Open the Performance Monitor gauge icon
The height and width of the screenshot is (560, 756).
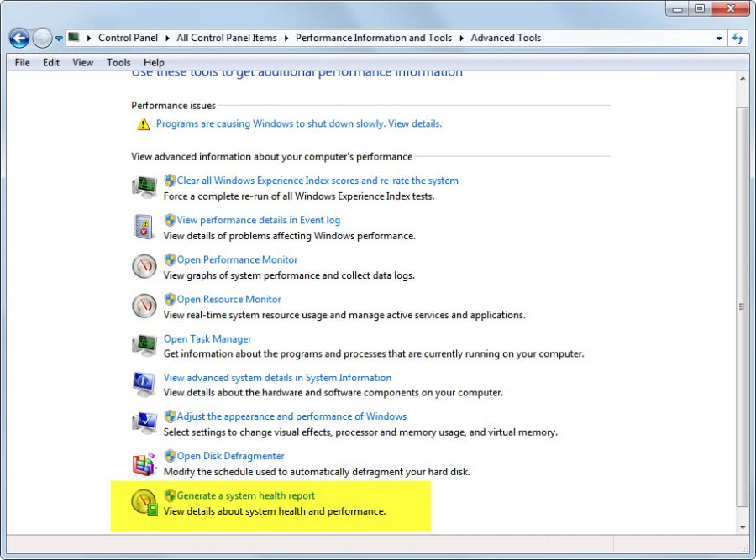tap(144, 265)
